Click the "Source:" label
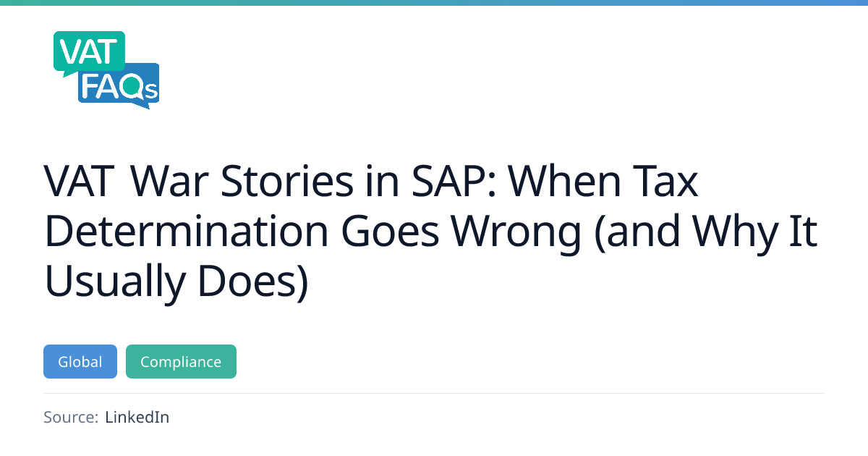 pyautogui.click(x=70, y=417)
